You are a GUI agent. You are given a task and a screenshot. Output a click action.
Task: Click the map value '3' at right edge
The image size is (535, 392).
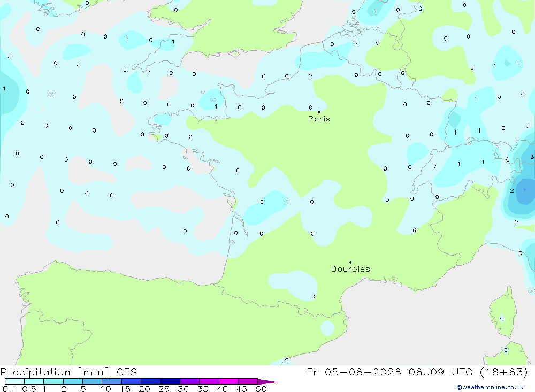(x=532, y=157)
